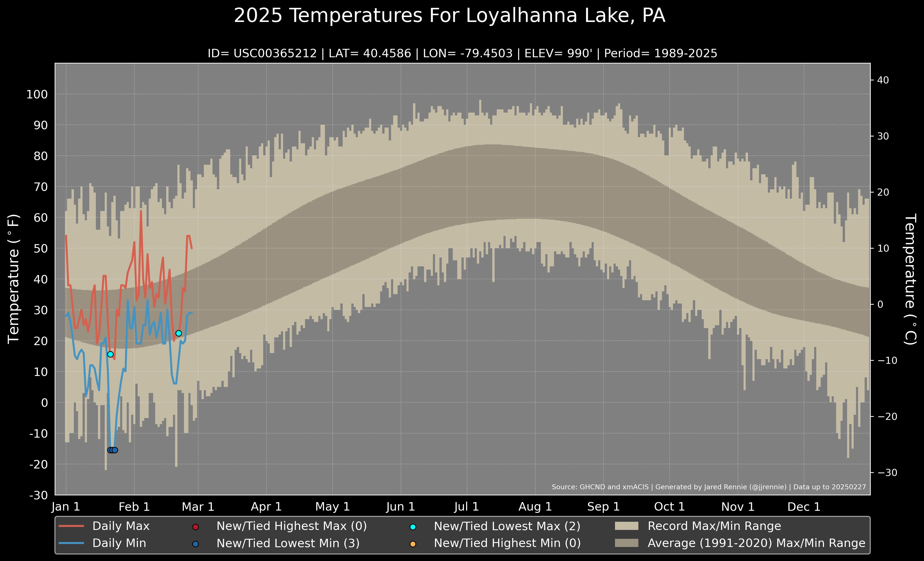Click the 'Jan 1' x-axis label

click(66, 507)
